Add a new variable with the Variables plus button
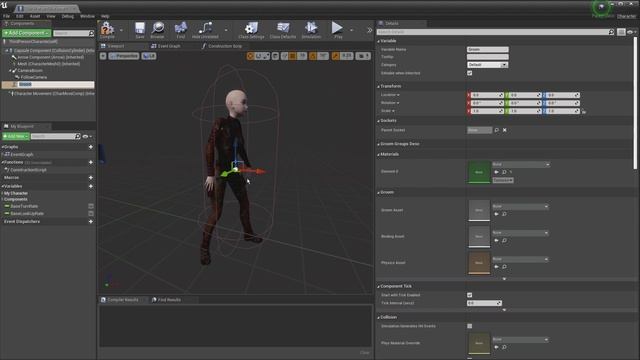The height and width of the screenshot is (360, 640). click(91, 186)
